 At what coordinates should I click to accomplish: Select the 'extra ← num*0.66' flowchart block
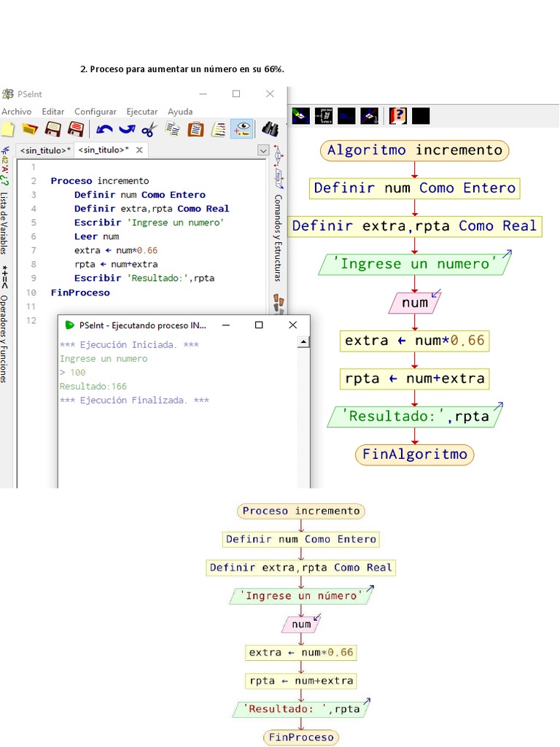tap(414, 341)
